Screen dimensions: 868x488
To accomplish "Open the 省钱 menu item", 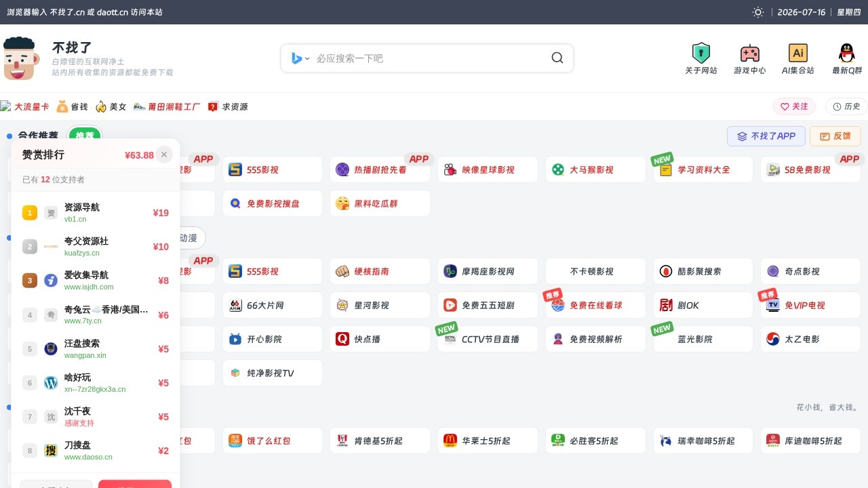I will tap(73, 106).
